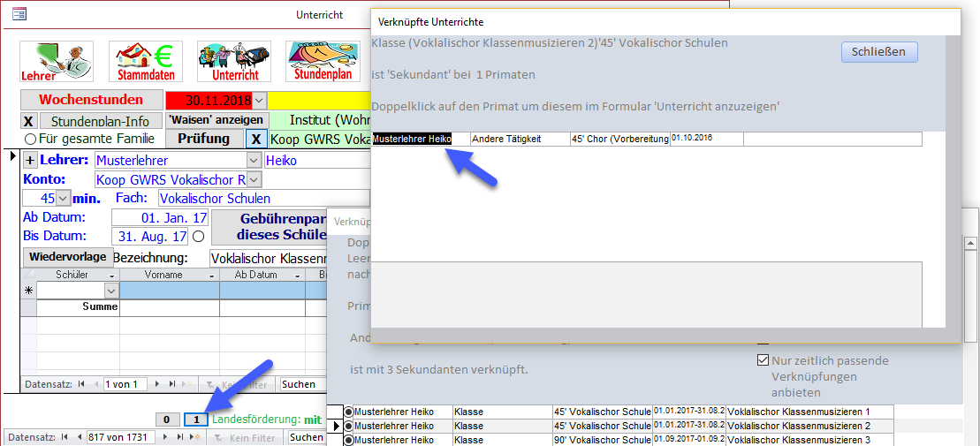Select the Musterlehrer Heiko primat entry
This screenshot has height=446, width=980.
(412, 139)
